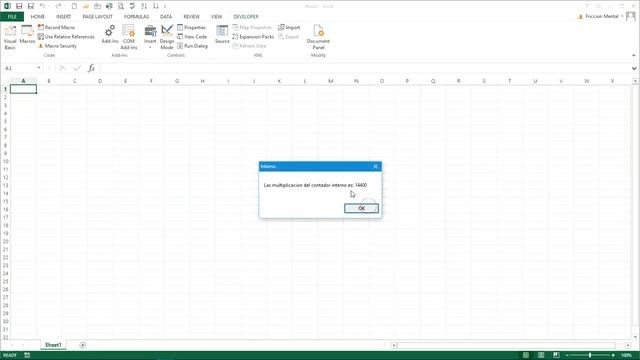Click inside the formula bar
Image resolution: width=640 pixels, height=360 pixels.
364,68
